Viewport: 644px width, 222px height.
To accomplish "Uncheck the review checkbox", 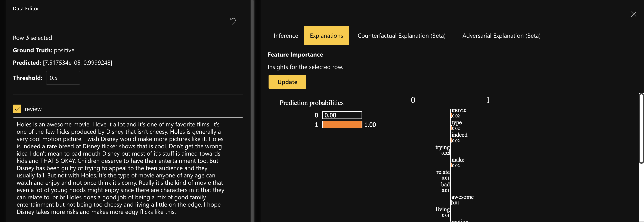I will tap(17, 109).
